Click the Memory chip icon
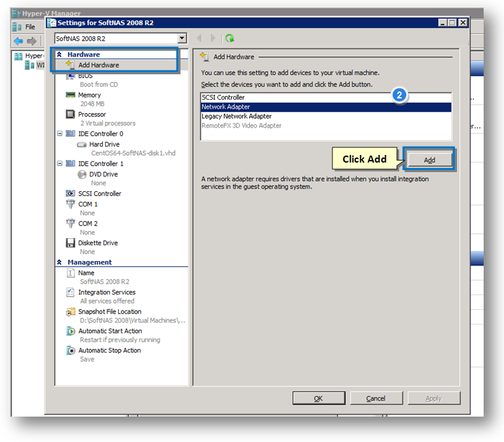The height and width of the screenshot is (442, 504). point(71,95)
